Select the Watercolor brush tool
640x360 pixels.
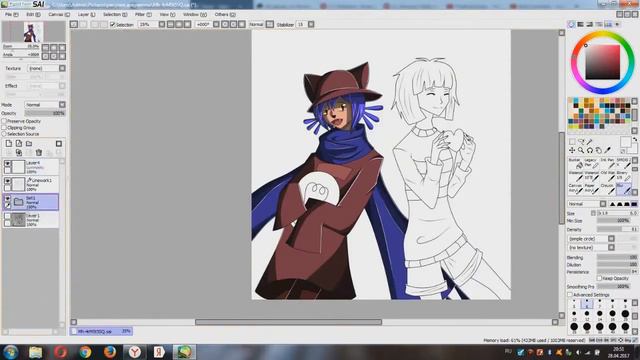[x=576, y=176]
